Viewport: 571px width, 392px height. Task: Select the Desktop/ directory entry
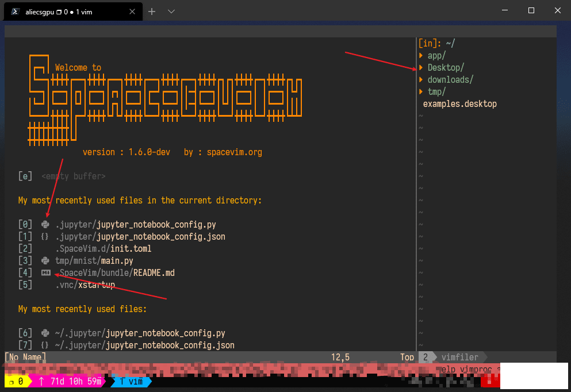click(x=446, y=68)
